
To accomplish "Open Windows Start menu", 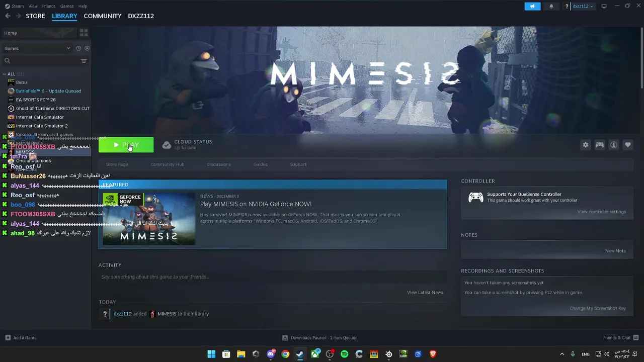I will (211, 354).
